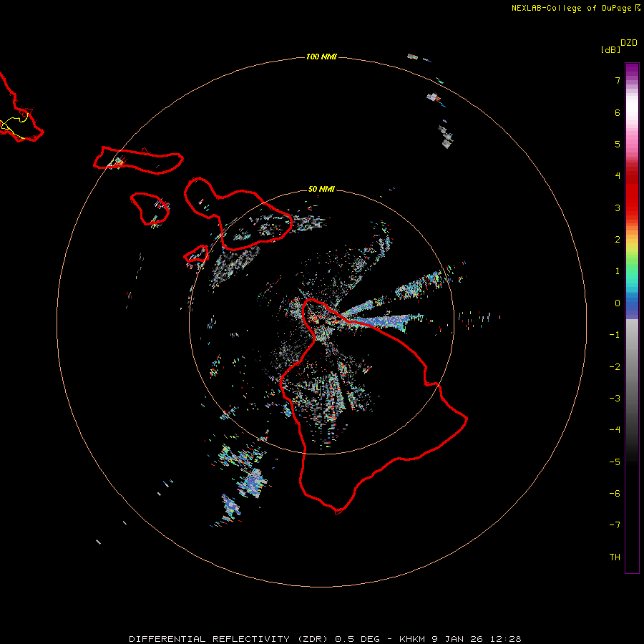Click the -4 value on the color scale
This screenshot has height=644, width=644.
615,429
